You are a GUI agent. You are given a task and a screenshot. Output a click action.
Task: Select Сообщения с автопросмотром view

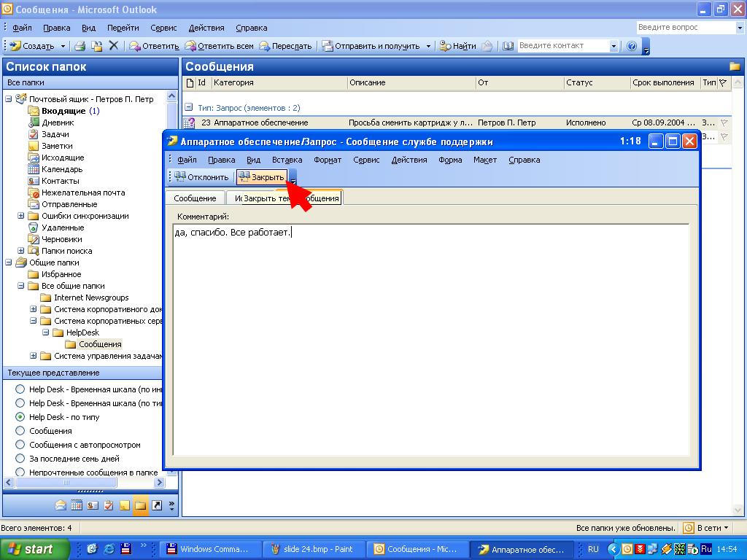[x=20, y=444]
